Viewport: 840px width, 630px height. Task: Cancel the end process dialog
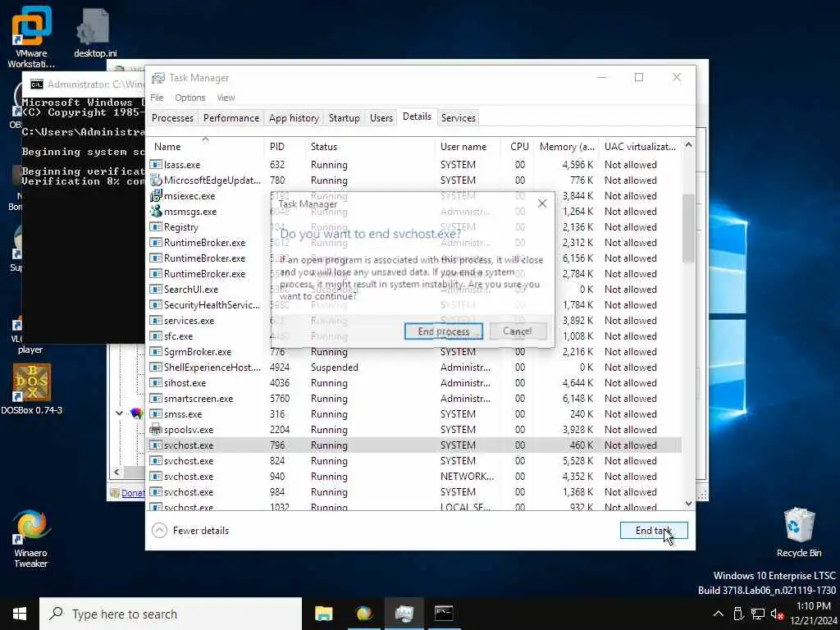pyautogui.click(x=518, y=331)
